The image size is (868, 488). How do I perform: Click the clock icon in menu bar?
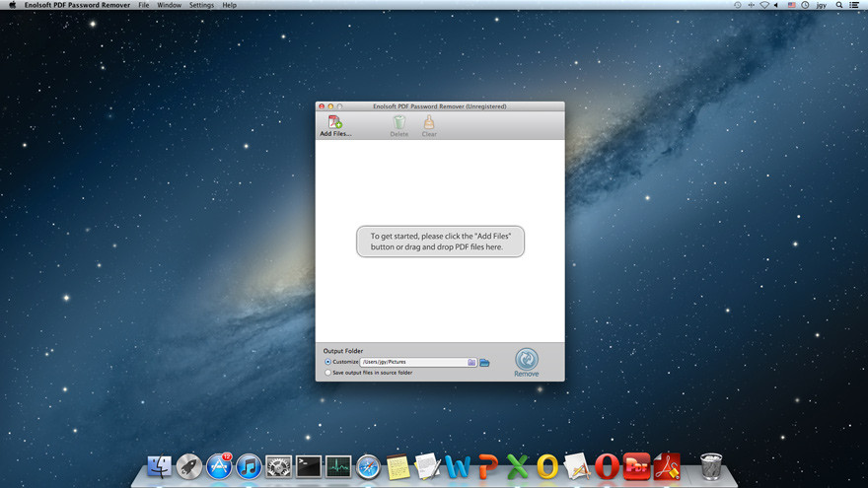[x=806, y=5]
